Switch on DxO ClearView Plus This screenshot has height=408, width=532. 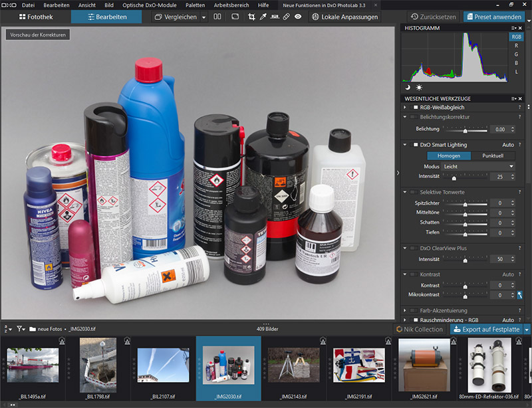(414, 248)
